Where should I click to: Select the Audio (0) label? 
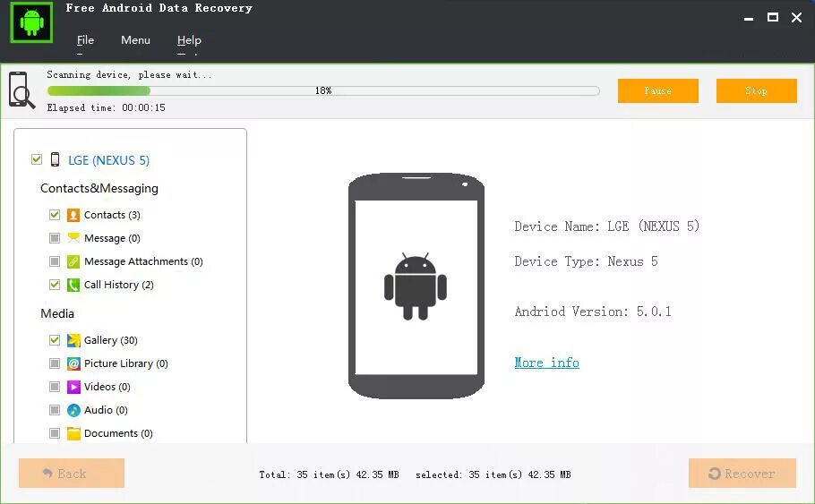(x=106, y=410)
